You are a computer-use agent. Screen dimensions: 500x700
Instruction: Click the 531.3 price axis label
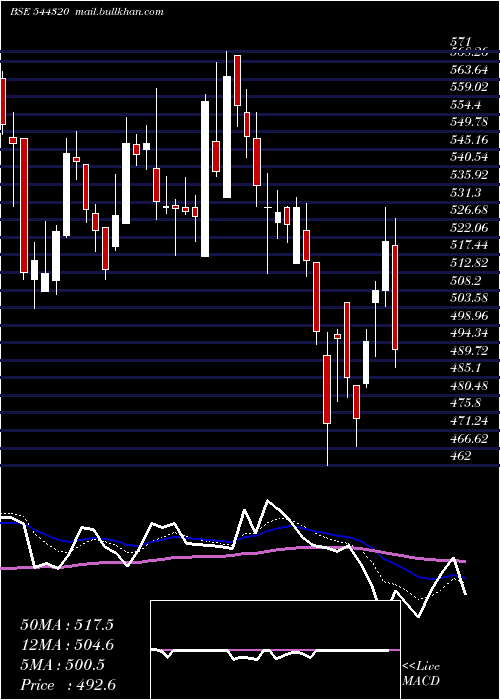465,192
